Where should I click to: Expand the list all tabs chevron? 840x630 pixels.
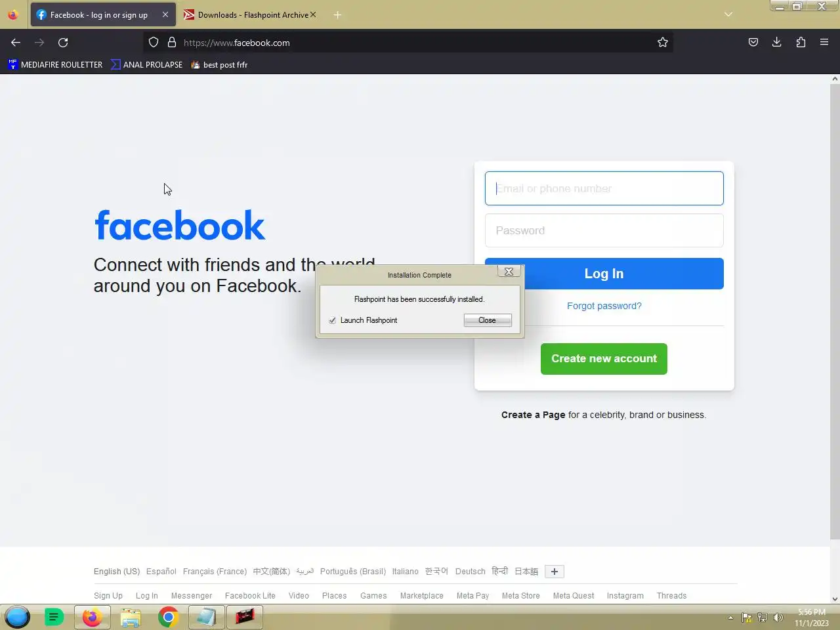pos(728,14)
